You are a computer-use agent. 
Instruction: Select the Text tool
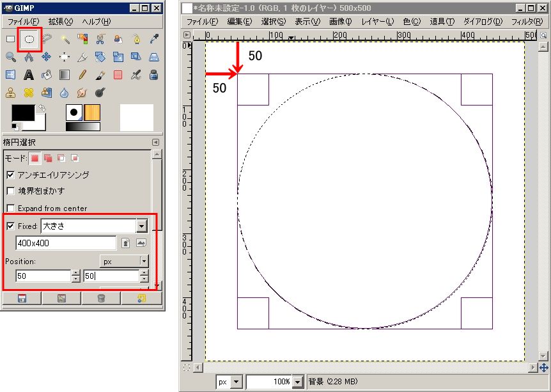(29, 75)
